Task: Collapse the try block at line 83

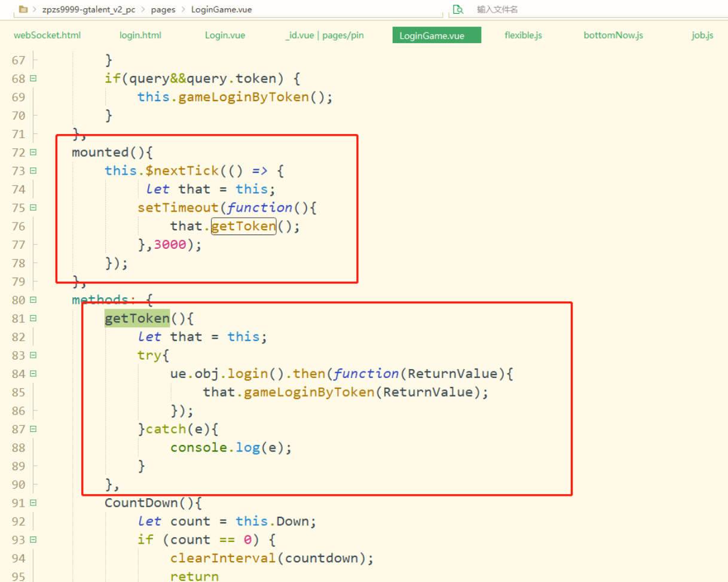Action: [x=33, y=355]
